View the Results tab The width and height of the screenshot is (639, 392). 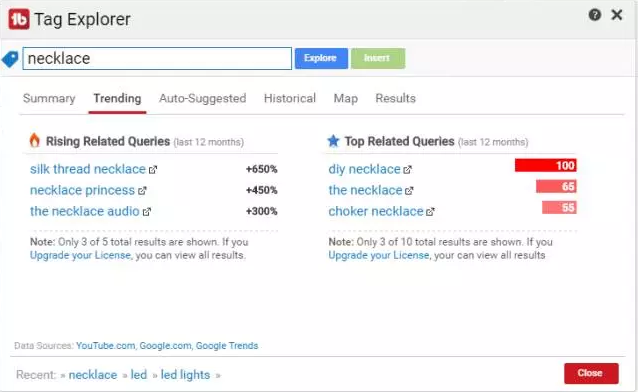(395, 98)
